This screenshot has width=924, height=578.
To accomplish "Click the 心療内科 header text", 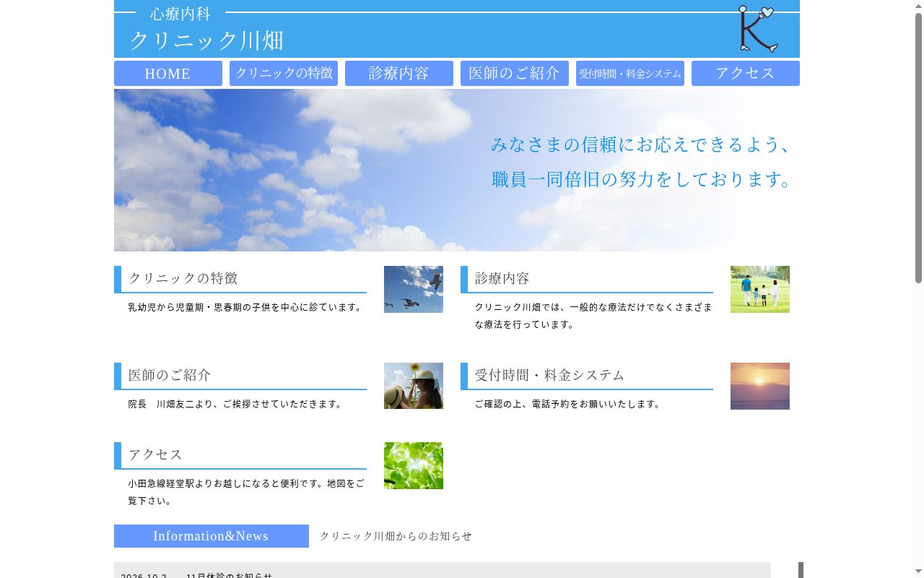I will click(x=180, y=13).
